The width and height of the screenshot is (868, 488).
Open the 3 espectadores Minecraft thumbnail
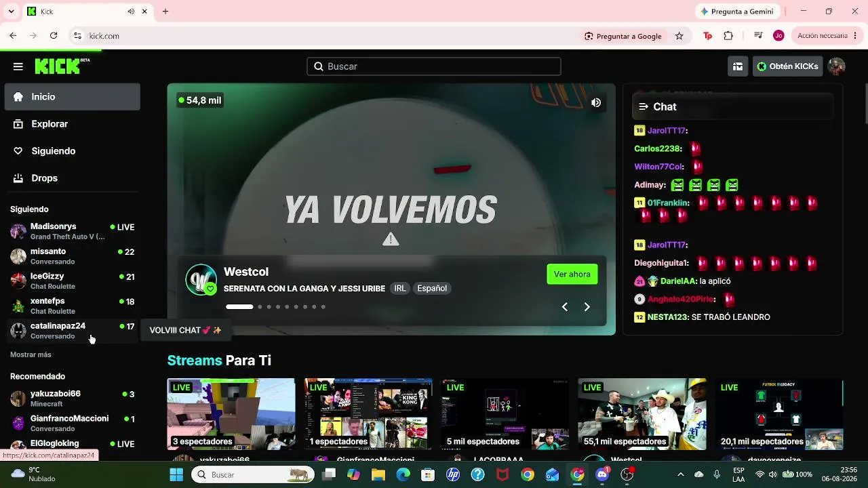coord(231,414)
